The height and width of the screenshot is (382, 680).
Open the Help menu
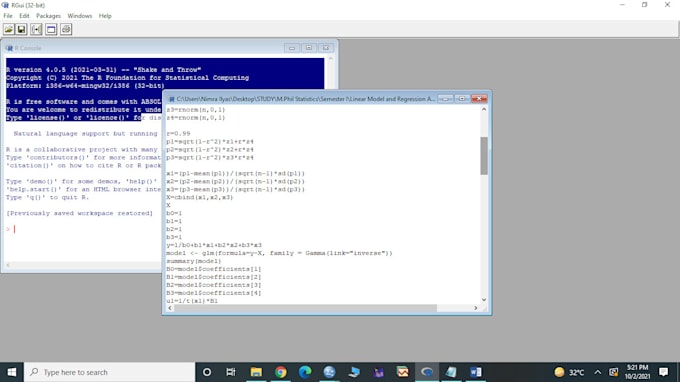[x=105, y=16]
